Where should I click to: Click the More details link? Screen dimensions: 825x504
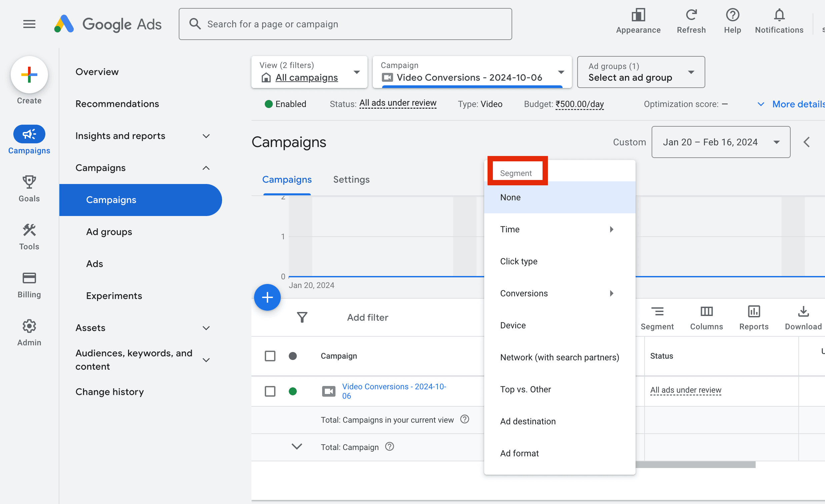pos(797,104)
